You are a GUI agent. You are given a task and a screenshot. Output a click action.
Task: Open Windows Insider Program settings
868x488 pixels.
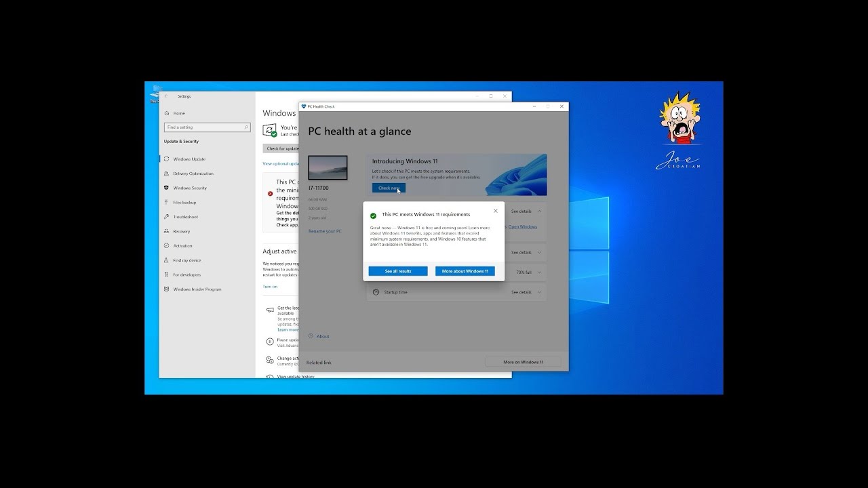(x=197, y=289)
